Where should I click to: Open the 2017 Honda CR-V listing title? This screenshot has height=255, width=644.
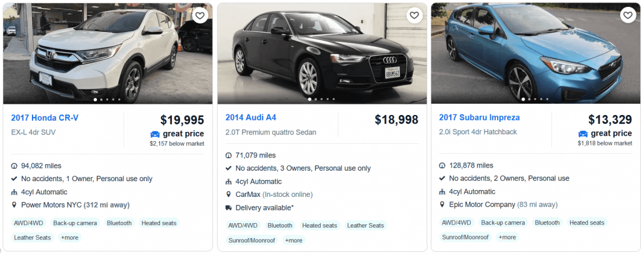click(x=45, y=117)
